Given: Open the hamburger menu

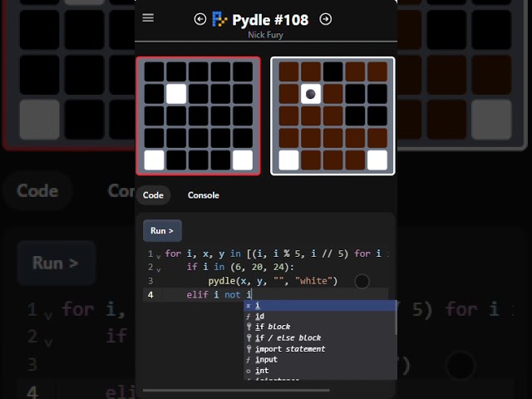Looking at the screenshot, I should pyautogui.click(x=148, y=17).
